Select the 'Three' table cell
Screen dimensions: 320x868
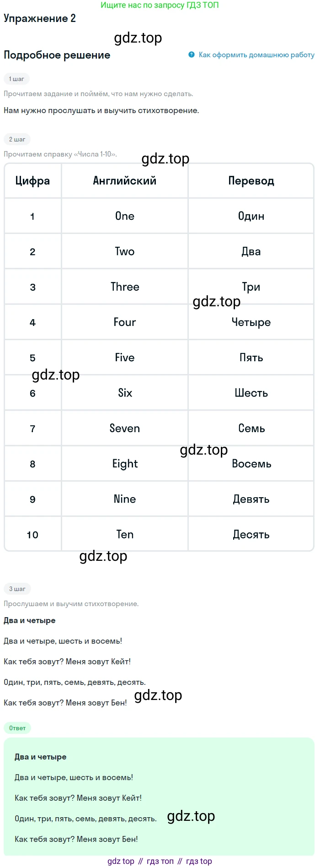(125, 287)
